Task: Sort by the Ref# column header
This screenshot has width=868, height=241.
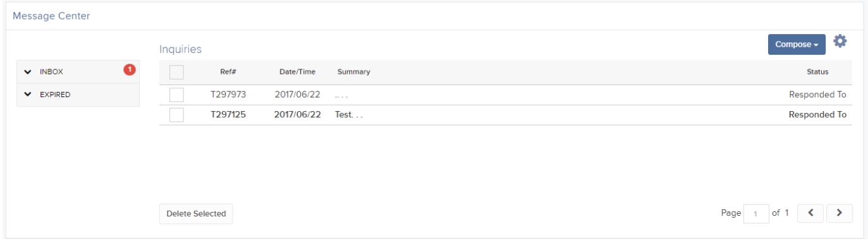Action: tap(228, 72)
